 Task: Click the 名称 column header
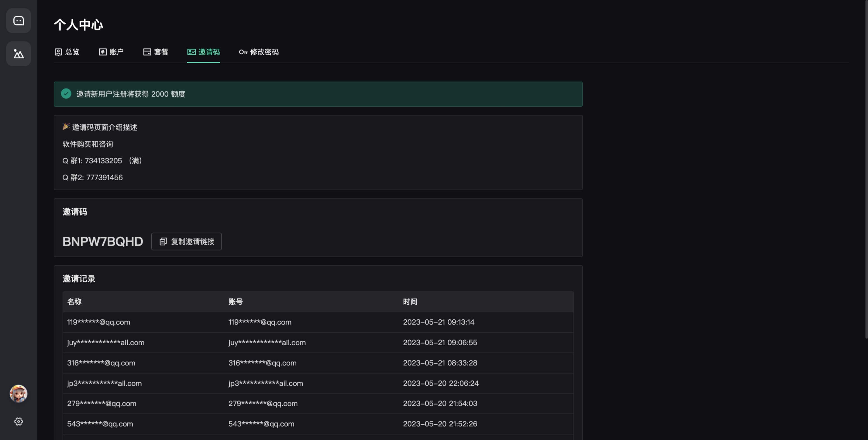[74, 302]
